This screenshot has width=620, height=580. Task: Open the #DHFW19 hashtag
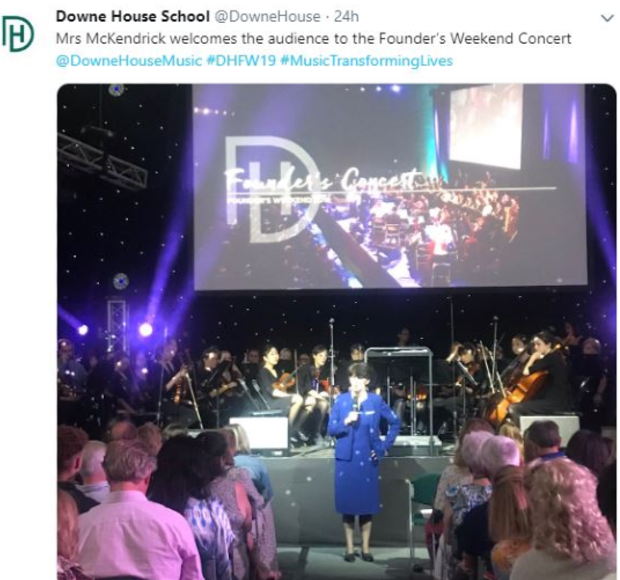click(x=241, y=61)
